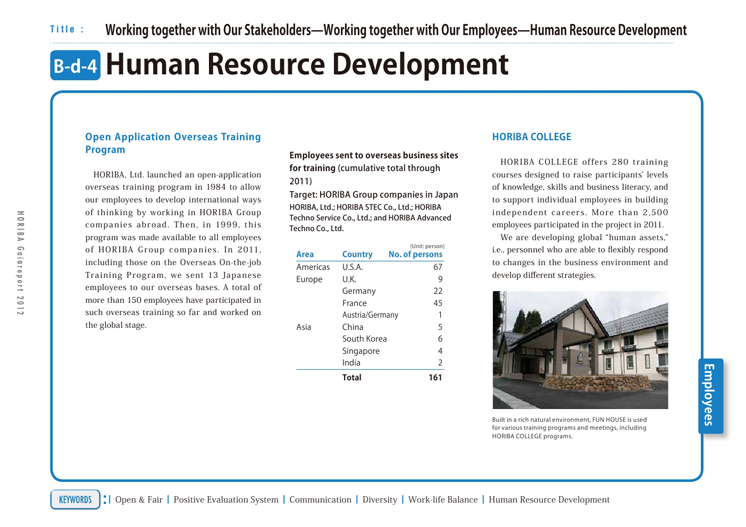
Task: Click the 'Title :' label at top
Action: [x=67, y=29]
